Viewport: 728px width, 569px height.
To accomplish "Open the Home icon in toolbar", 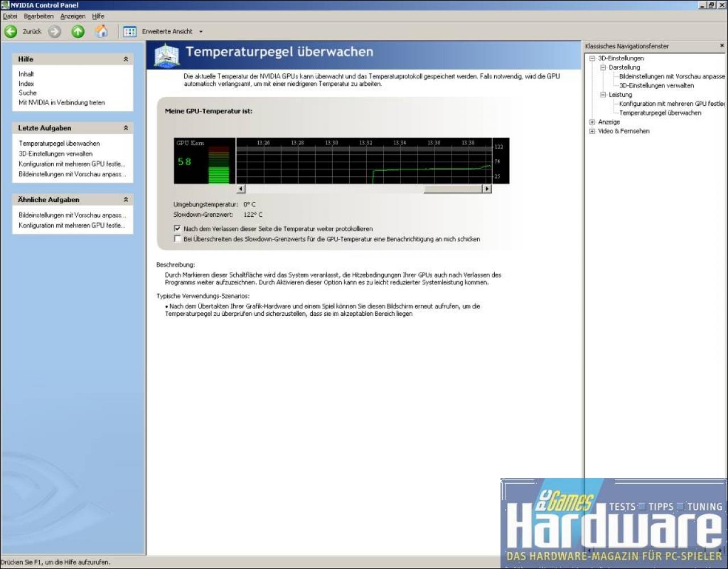I will pos(101,31).
